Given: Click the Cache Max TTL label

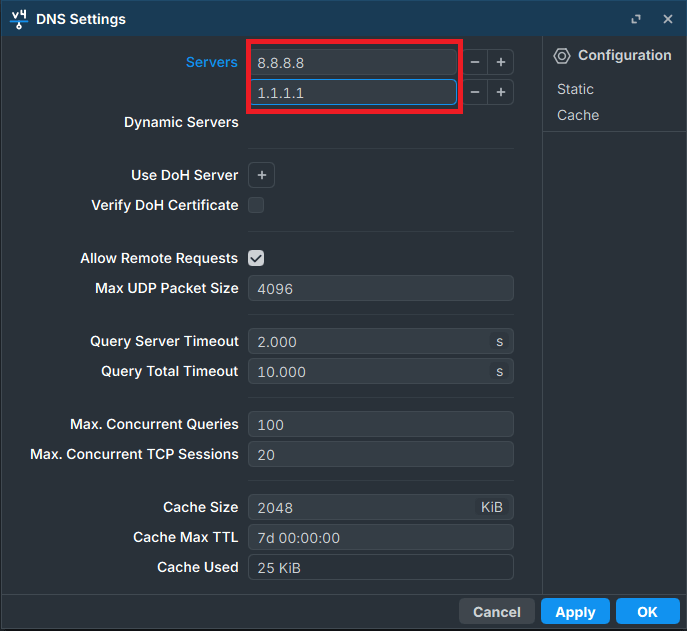Looking at the screenshot, I should [x=186, y=537].
